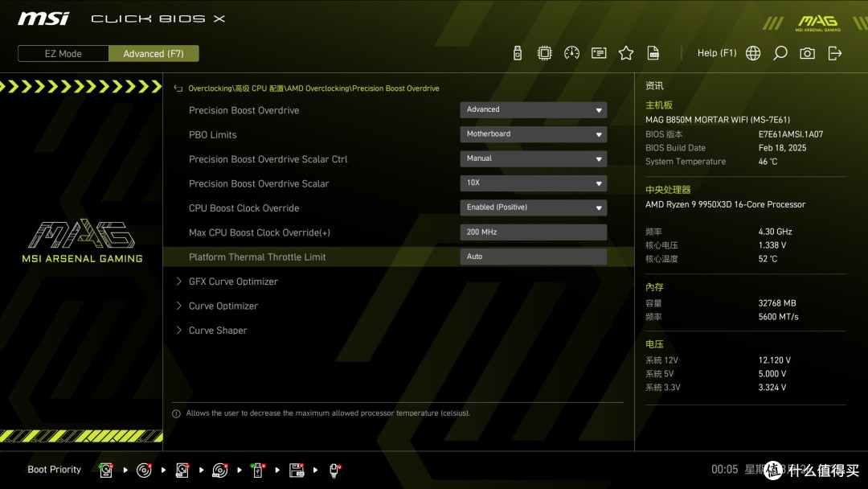Open the hardware monitor gauge icon
The height and width of the screenshot is (489, 868).
(x=572, y=53)
